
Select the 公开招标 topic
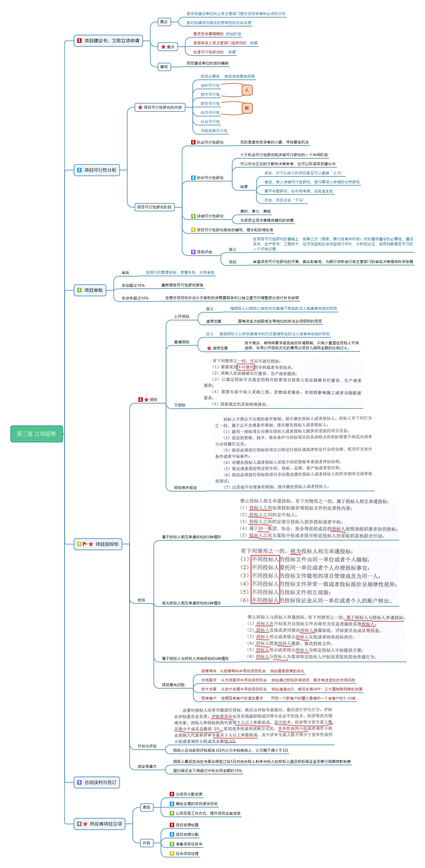point(181,317)
